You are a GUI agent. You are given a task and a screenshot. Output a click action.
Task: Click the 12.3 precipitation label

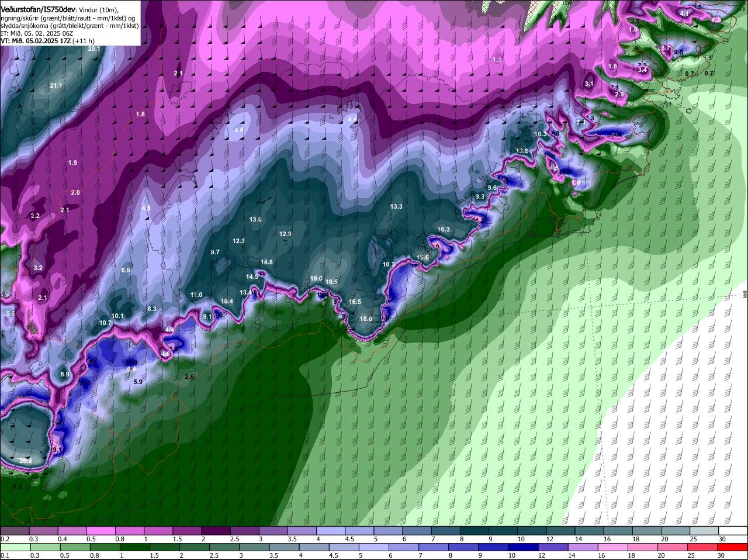tap(238, 241)
